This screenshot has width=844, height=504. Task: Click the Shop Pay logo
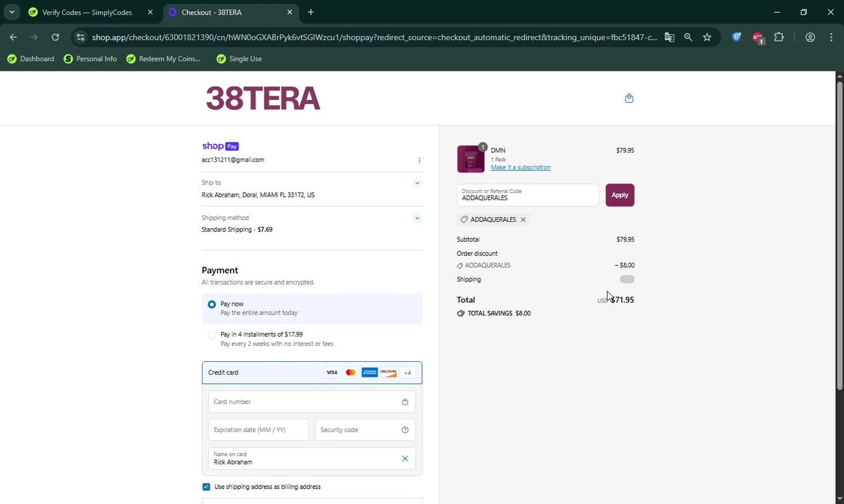[221, 146]
